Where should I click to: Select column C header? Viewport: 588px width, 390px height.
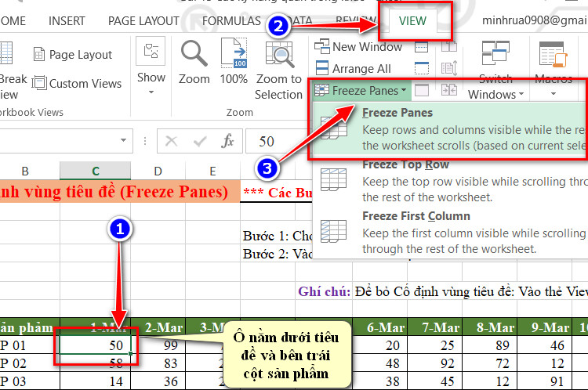pyautogui.click(x=95, y=172)
